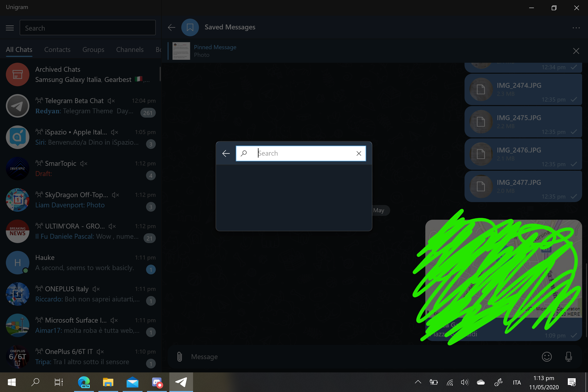588x392 pixels.
Task: Dismiss the pinned message bar
Action: (x=576, y=51)
